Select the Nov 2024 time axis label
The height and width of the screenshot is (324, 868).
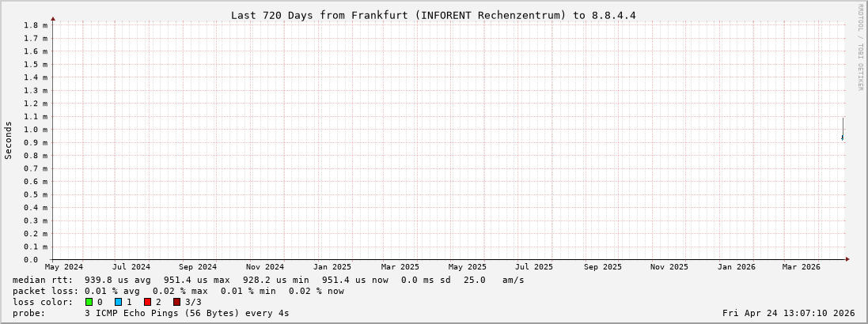pyautogui.click(x=265, y=267)
